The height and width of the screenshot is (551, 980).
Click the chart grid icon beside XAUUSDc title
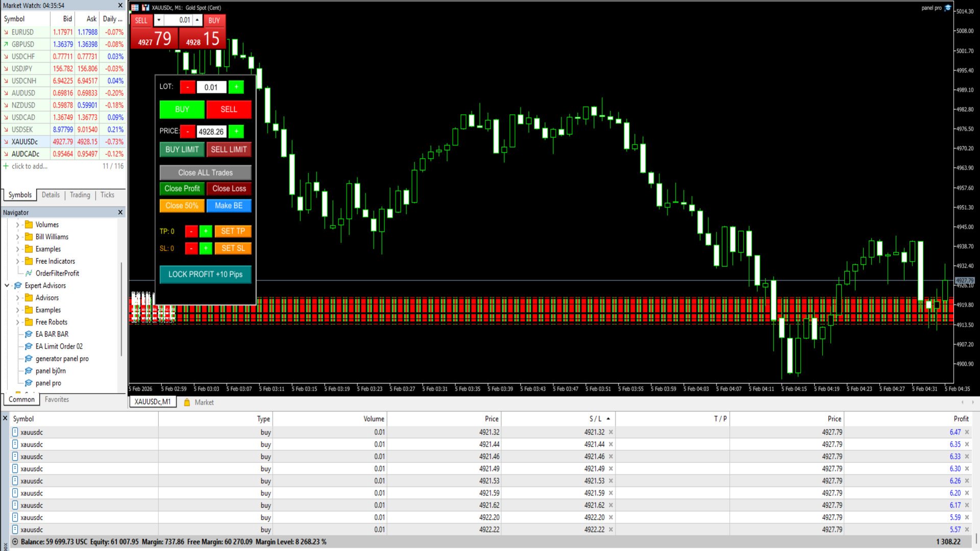(x=135, y=8)
